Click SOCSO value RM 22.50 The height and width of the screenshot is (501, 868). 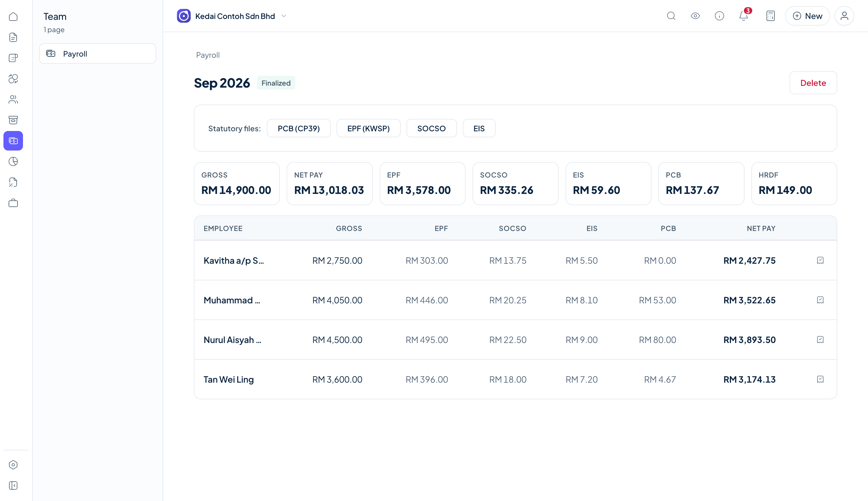(x=508, y=340)
